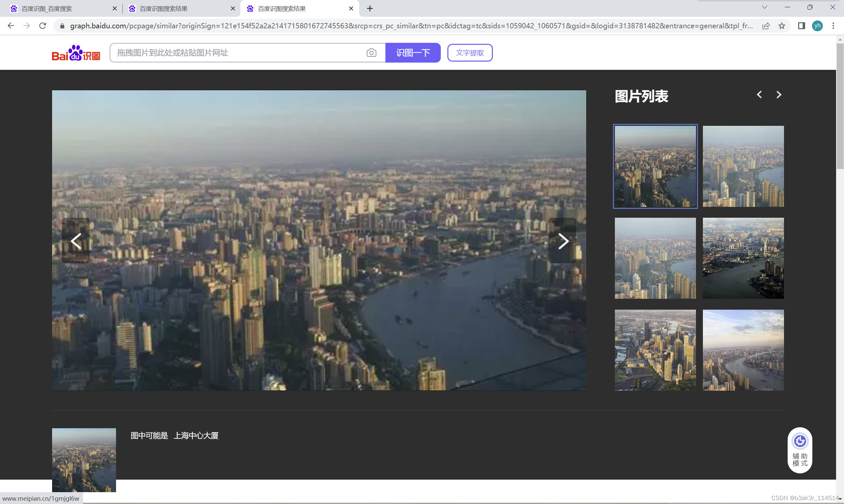
Task: Reload the page with refresh icon
Action: (x=43, y=26)
